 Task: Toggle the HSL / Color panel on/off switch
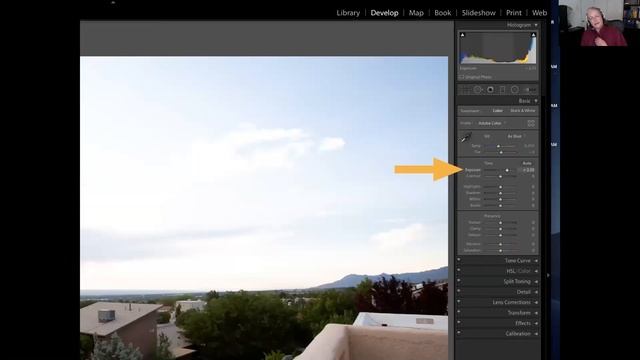pyautogui.click(x=459, y=270)
